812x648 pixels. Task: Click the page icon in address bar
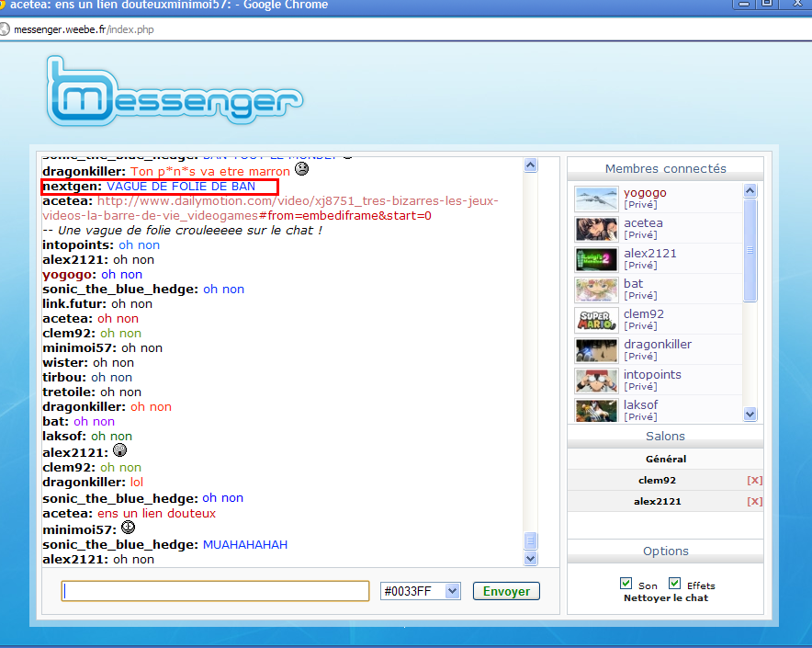tap(5, 29)
